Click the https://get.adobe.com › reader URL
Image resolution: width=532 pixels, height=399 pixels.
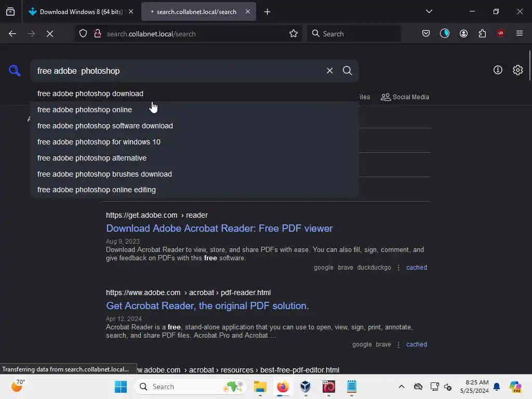(157, 215)
